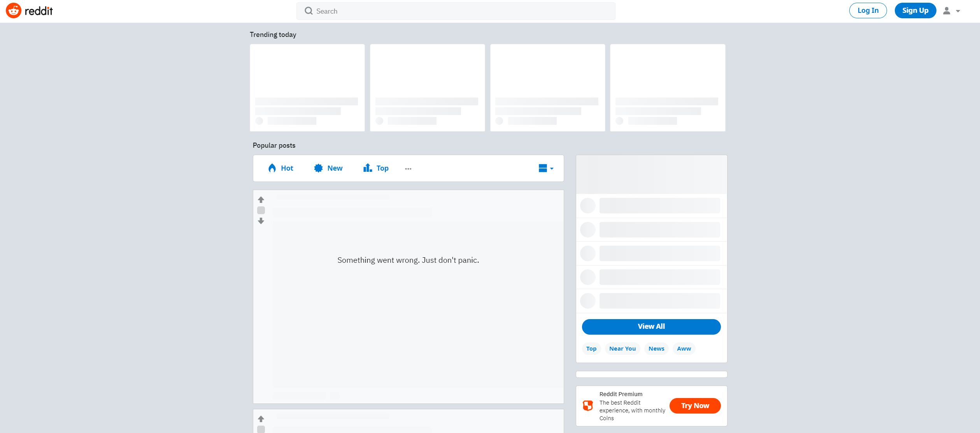Downvote the first post with arrow
The image size is (980, 433).
pyautogui.click(x=261, y=221)
